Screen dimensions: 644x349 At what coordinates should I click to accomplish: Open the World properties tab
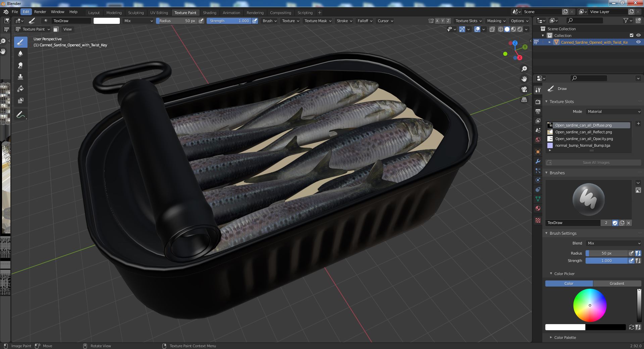tap(538, 140)
